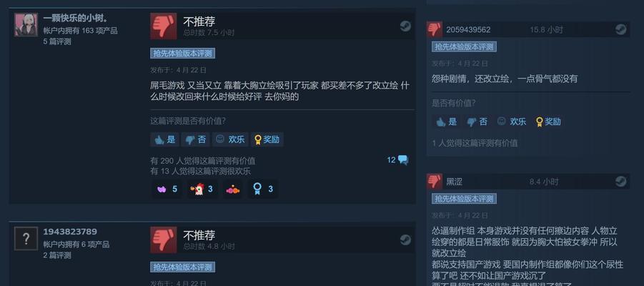
Task: Click the red thumbs-down icon on first review
Action: (x=164, y=26)
